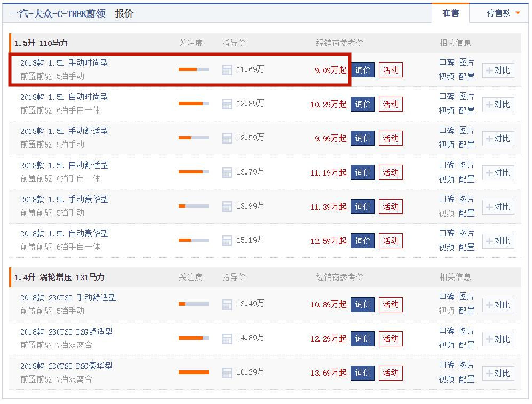
Task: Click dealer price 9.09万起
Action: (331, 70)
